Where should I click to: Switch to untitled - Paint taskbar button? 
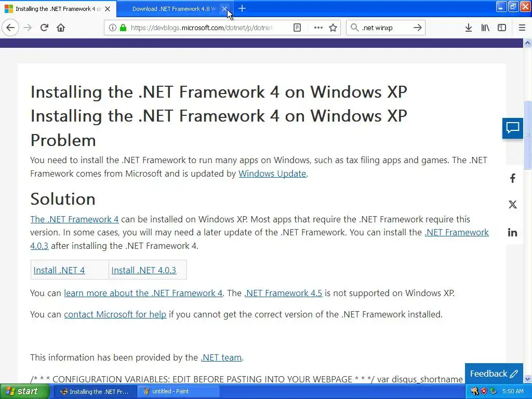tap(179, 391)
